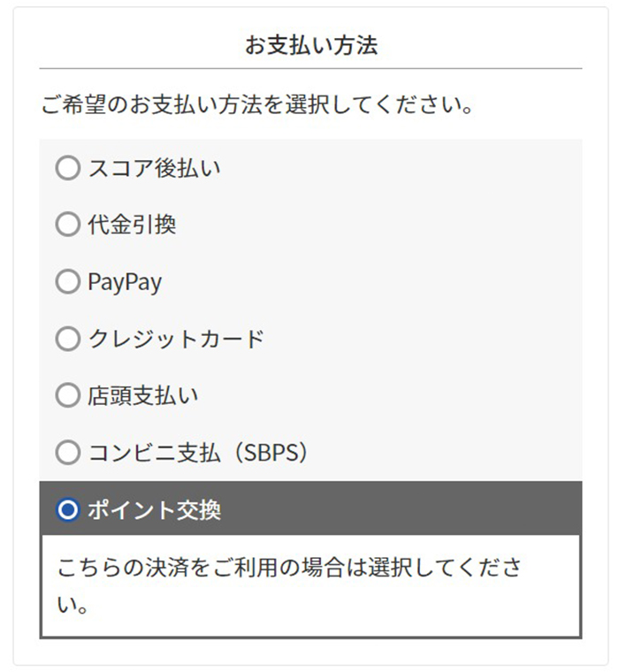Viewport: 619px width, 672px height.
Task: Pick the クレジットカード radio button
Action: click(x=67, y=339)
